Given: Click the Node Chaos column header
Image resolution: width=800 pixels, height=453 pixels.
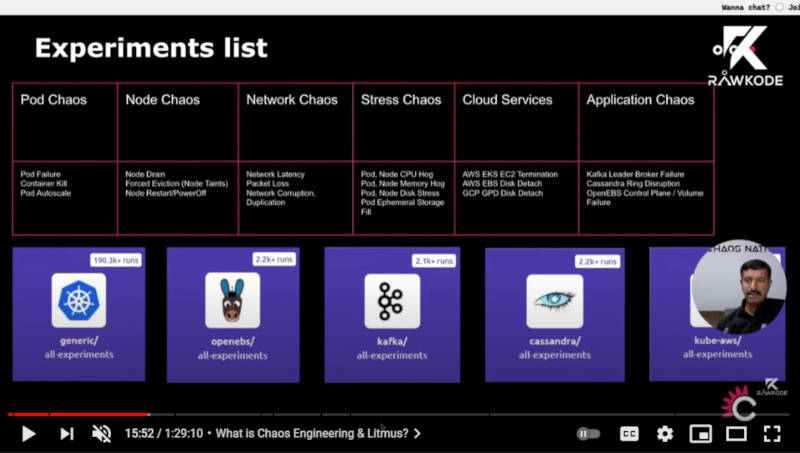Looking at the screenshot, I should (163, 99).
